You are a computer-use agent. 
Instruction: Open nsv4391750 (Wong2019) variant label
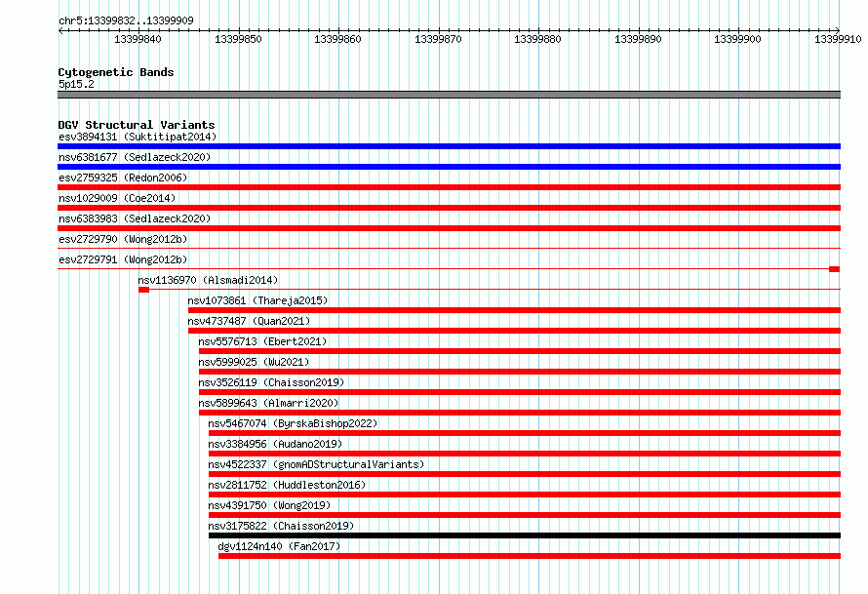pyautogui.click(x=269, y=505)
